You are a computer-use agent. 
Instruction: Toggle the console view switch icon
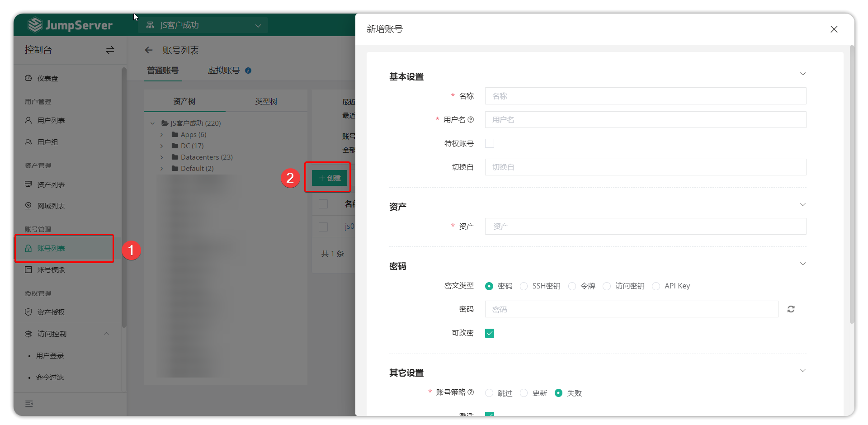[110, 50]
